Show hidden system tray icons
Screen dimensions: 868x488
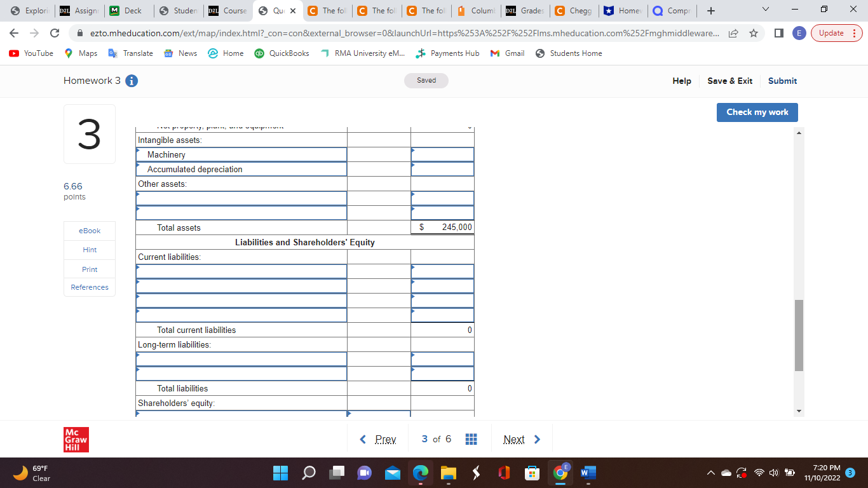pos(712,473)
